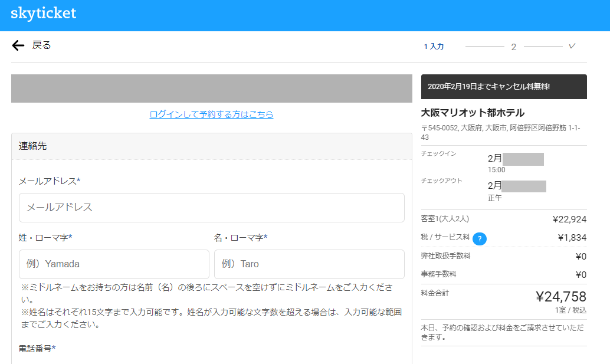Viewport: 610px width, 364px height.
Task: Click the skyticket logo
Action: [x=44, y=13]
